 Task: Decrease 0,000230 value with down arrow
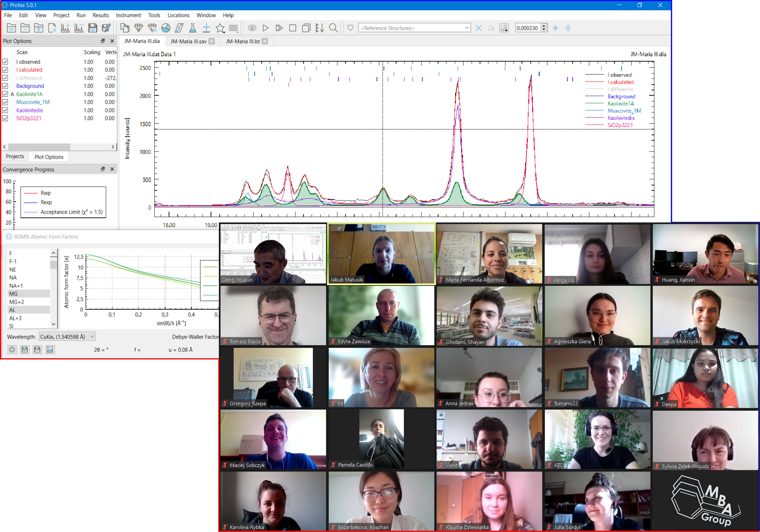tap(544, 30)
